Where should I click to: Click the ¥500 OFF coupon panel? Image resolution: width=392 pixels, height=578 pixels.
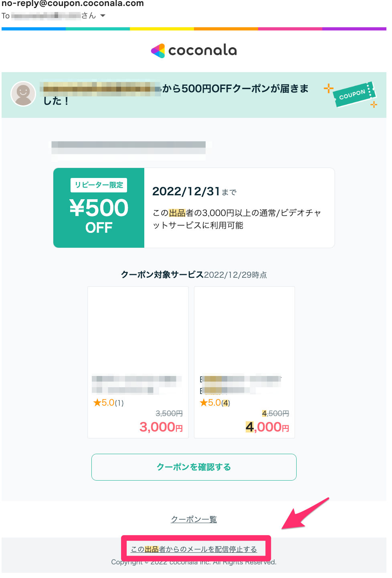click(99, 208)
